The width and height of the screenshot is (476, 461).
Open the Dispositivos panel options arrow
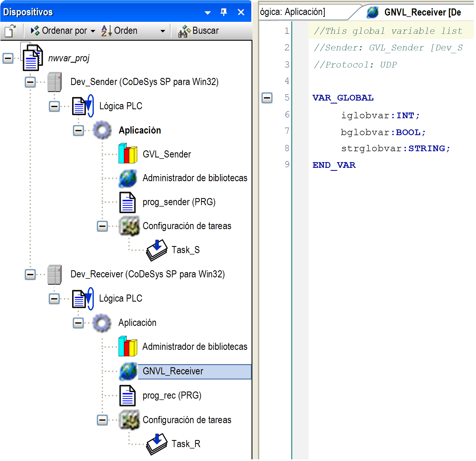click(208, 13)
